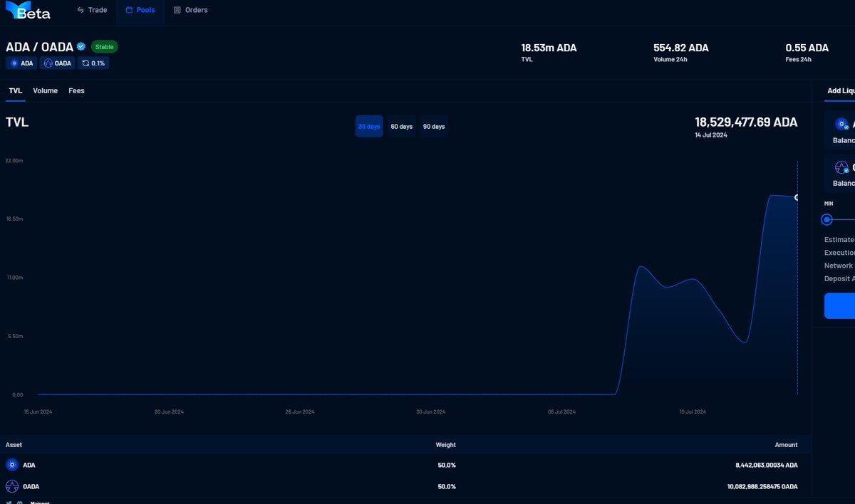The width and height of the screenshot is (855, 504).
Task: Select the 30 days chart range
Action: click(x=368, y=126)
